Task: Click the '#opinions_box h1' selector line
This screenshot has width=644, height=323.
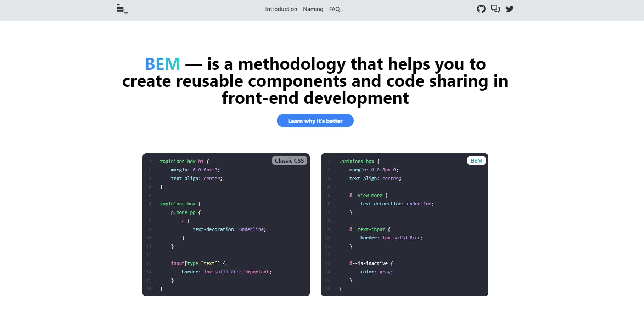Action: tap(184, 161)
